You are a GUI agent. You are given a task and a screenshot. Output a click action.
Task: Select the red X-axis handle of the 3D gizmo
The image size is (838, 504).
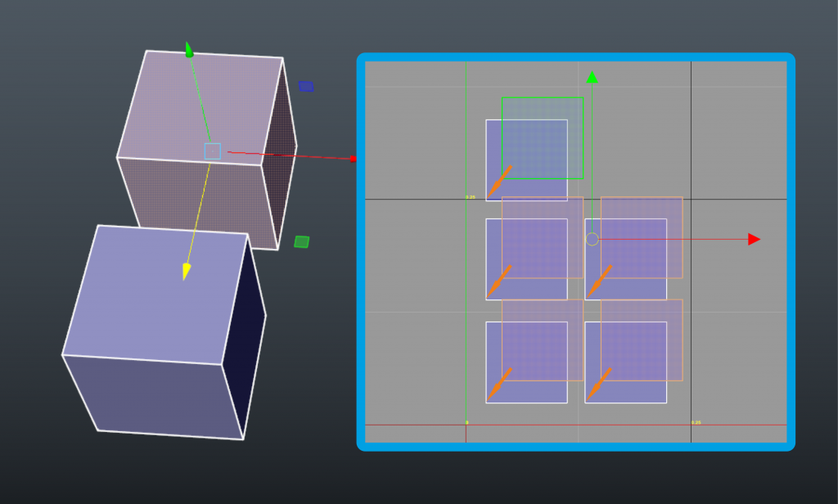(354, 159)
